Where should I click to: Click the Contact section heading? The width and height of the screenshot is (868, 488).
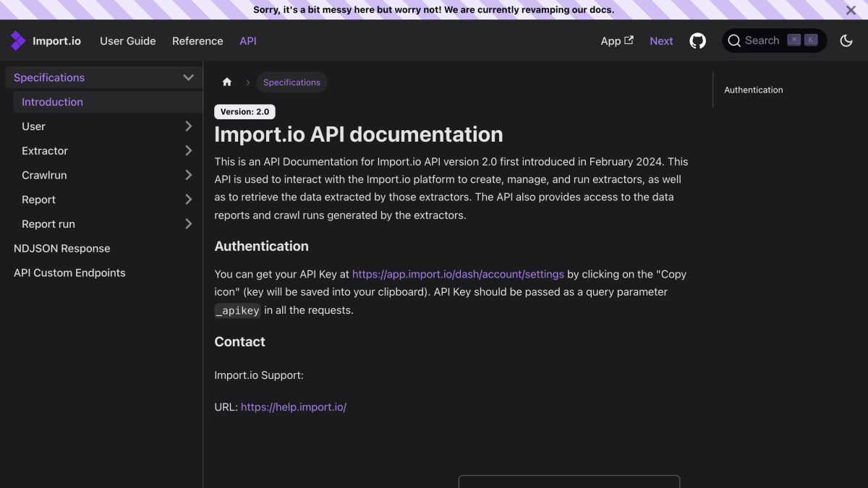point(240,342)
